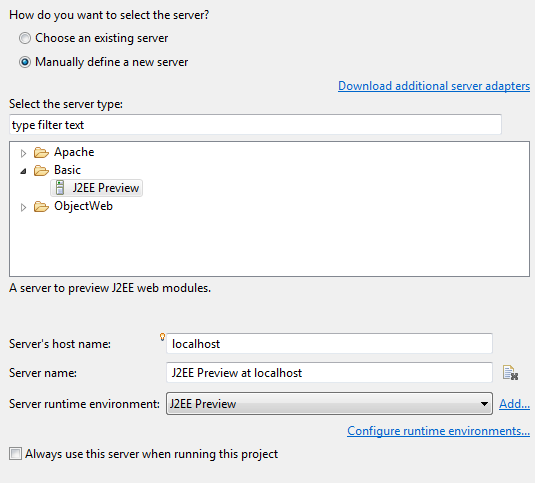This screenshot has height=483, width=535.
Task: Open Download additional server adapters link
Action: tap(434, 86)
